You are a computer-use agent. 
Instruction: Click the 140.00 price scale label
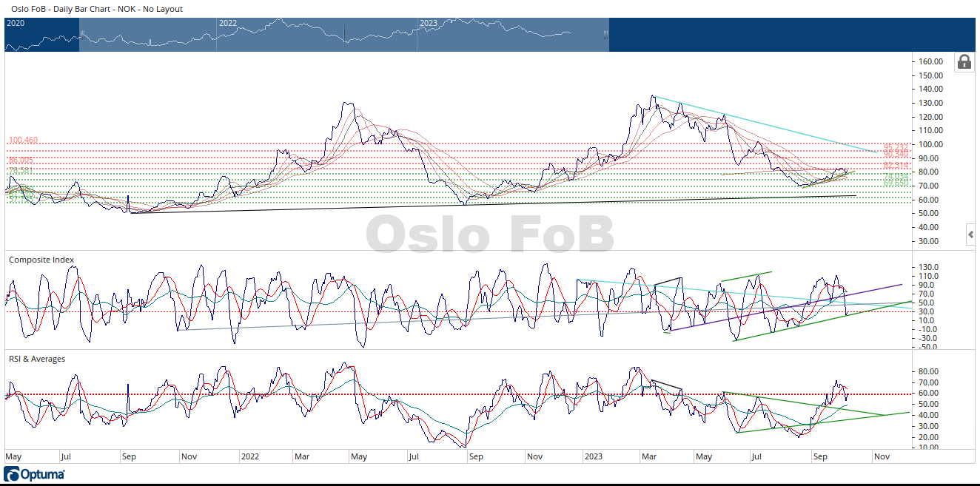point(930,89)
